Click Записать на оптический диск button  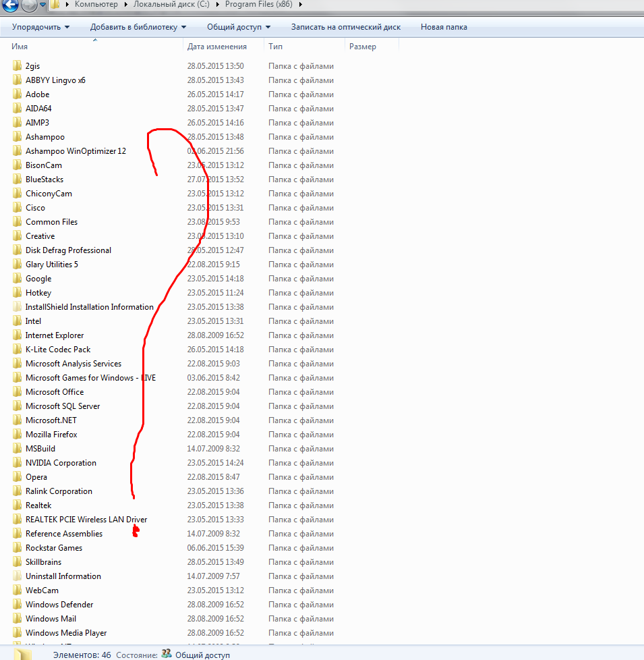[x=346, y=27]
